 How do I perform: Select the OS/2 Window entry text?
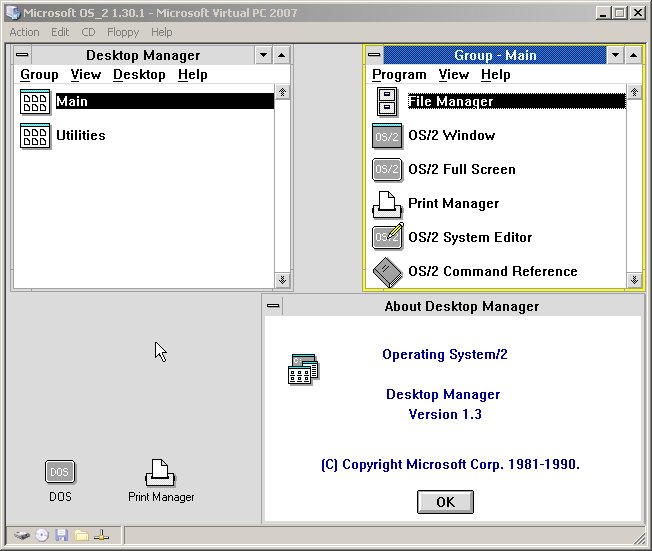(452, 136)
